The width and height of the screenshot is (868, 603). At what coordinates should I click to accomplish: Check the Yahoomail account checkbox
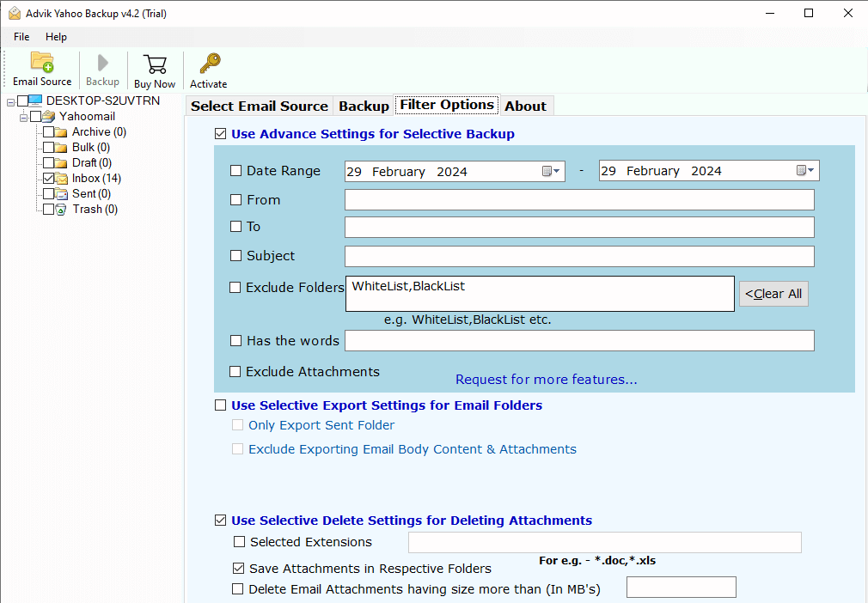click(36, 116)
